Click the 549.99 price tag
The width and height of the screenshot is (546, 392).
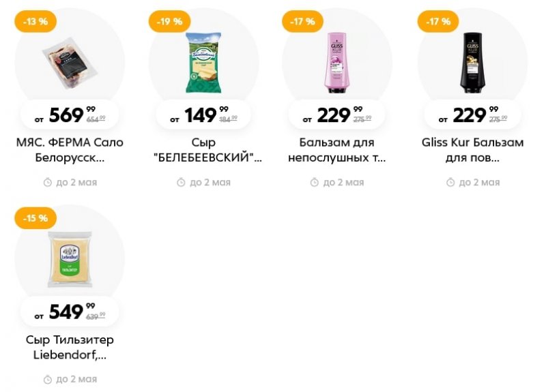[x=70, y=313]
